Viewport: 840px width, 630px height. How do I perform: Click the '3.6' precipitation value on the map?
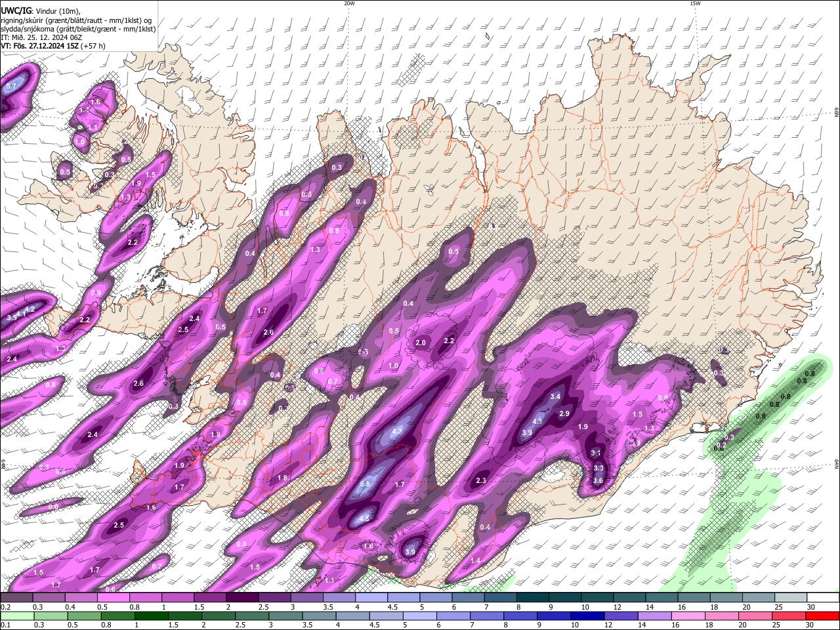[x=598, y=480]
